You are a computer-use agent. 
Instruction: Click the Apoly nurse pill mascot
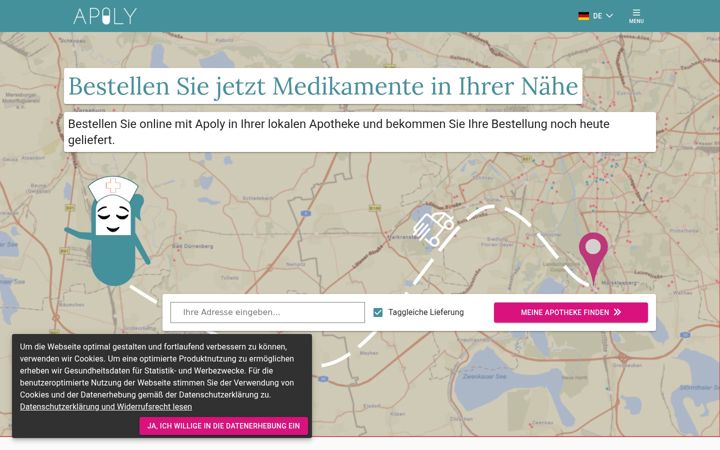click(x=109, y=231)
